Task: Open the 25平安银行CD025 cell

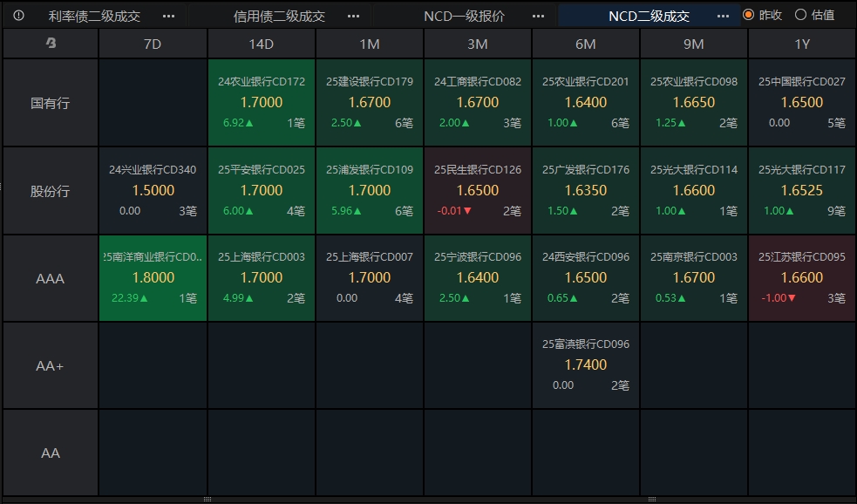Action: tap(262, 191)
